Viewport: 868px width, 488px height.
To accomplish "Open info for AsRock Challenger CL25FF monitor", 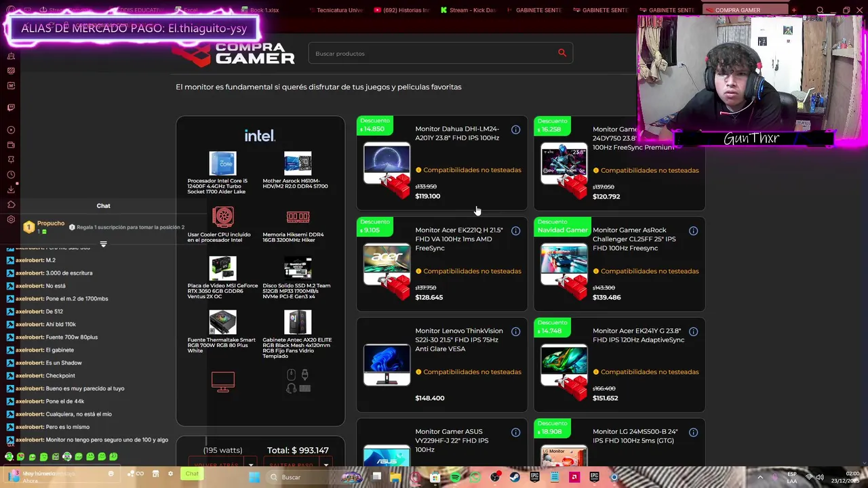I will (x=693, y=231).
